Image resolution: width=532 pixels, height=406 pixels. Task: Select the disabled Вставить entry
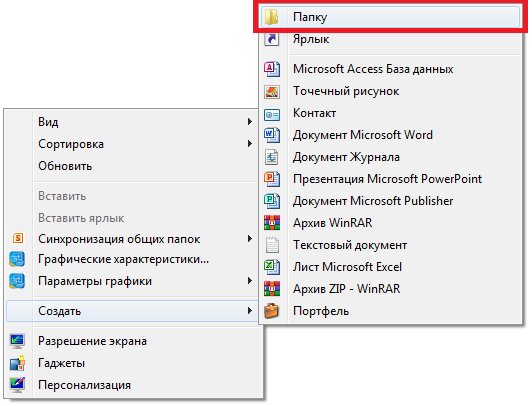[132, 196]
